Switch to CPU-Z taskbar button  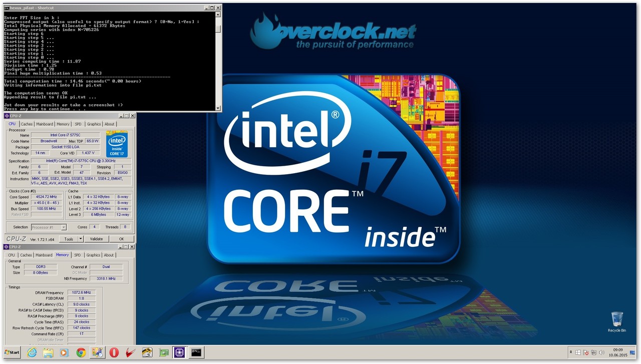(179, 352)
